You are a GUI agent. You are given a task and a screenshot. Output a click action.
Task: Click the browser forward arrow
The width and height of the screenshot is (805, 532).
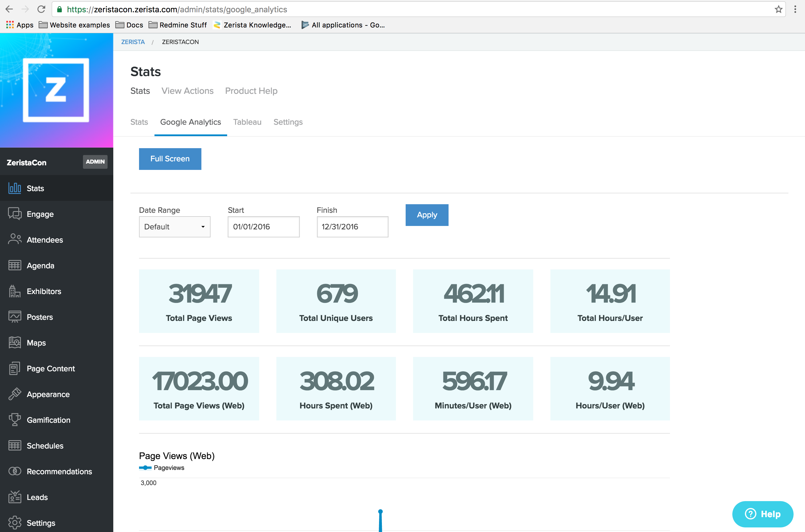pos(25,9)
